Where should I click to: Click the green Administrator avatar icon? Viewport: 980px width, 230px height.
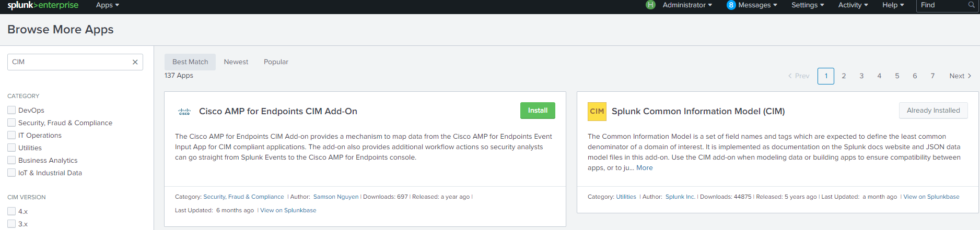(650, 5)
